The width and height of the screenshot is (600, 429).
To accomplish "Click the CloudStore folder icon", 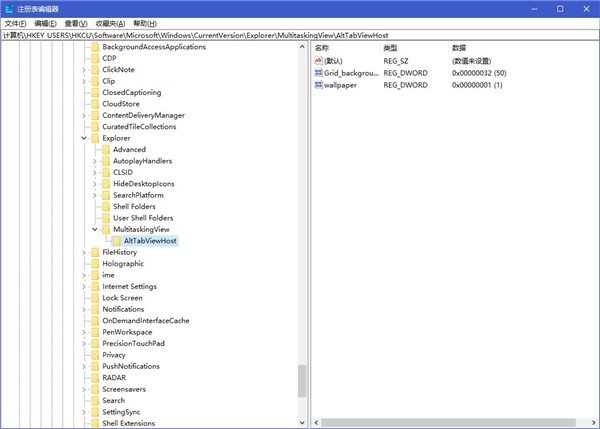I will pyautogui.click(x=94, y=104).
